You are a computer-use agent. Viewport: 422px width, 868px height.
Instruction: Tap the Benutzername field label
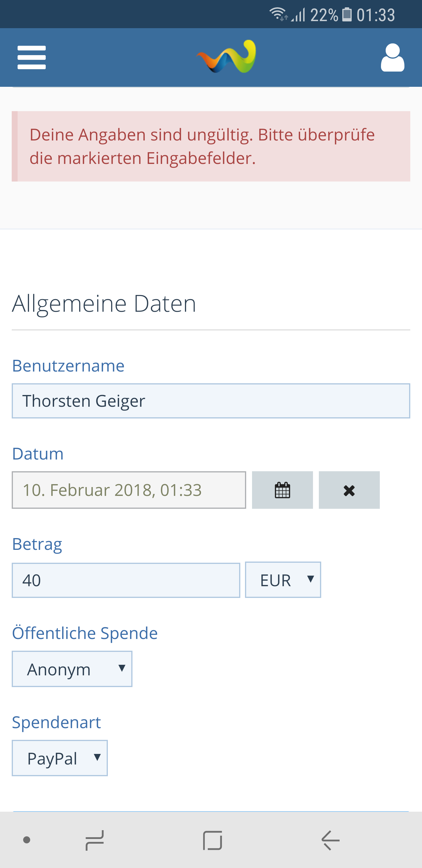click(68, 366)
